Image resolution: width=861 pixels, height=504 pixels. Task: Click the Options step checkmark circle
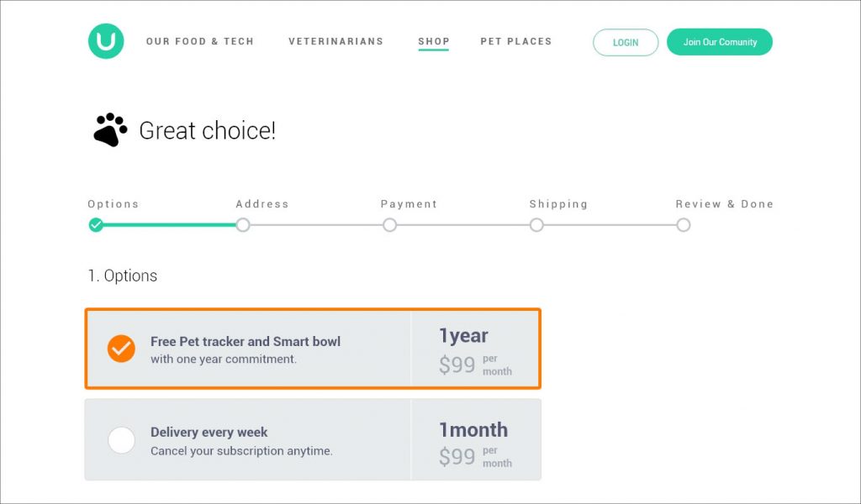96,224
